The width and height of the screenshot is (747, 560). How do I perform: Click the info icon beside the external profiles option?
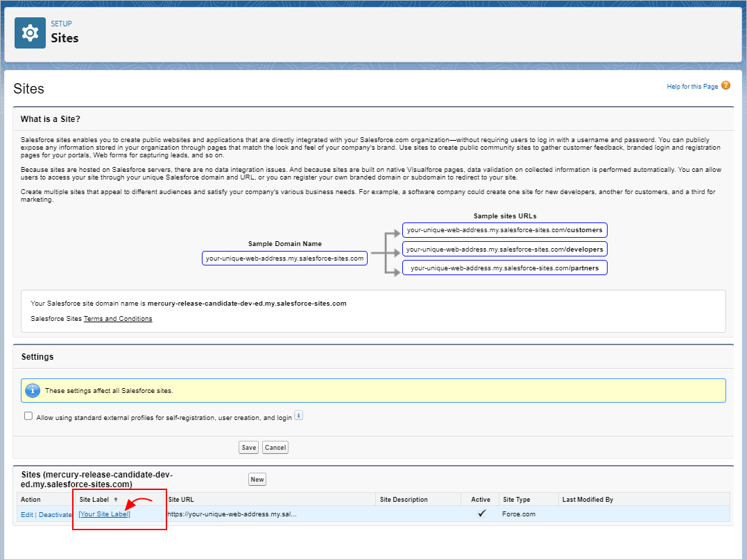point(299,415)
